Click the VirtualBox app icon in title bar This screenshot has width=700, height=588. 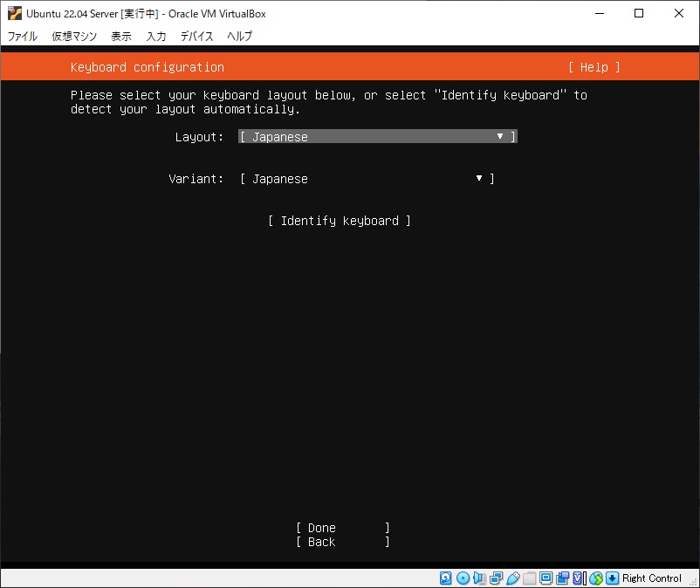point(14,13)
